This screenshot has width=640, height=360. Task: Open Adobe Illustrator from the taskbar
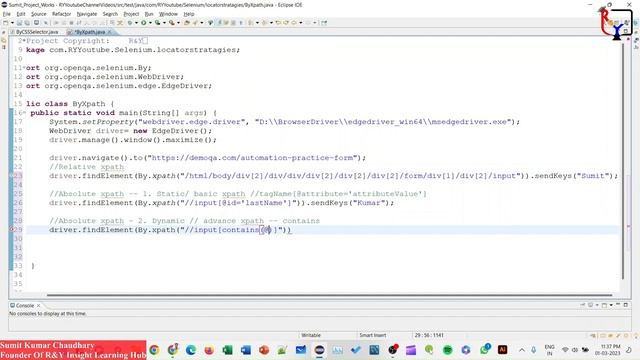tap(503, 350)
